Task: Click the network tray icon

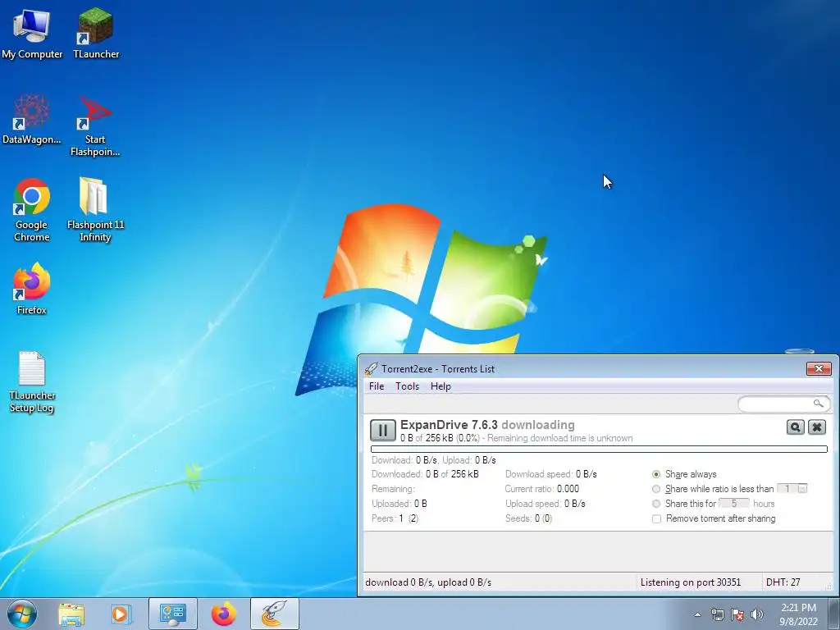Action: coord(717,614)
